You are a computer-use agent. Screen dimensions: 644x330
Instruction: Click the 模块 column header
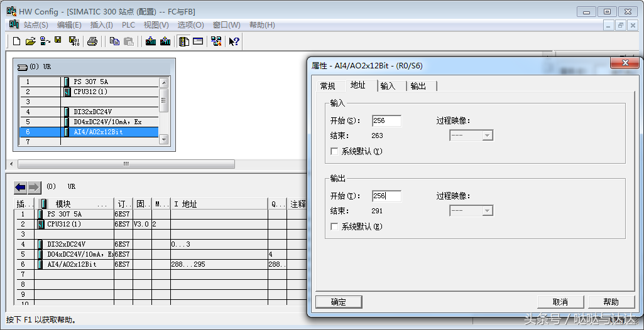click(x=74, y=204)
